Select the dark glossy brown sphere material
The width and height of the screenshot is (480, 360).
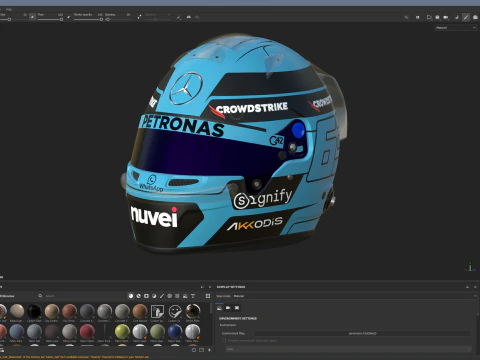[x=193, y=311]
